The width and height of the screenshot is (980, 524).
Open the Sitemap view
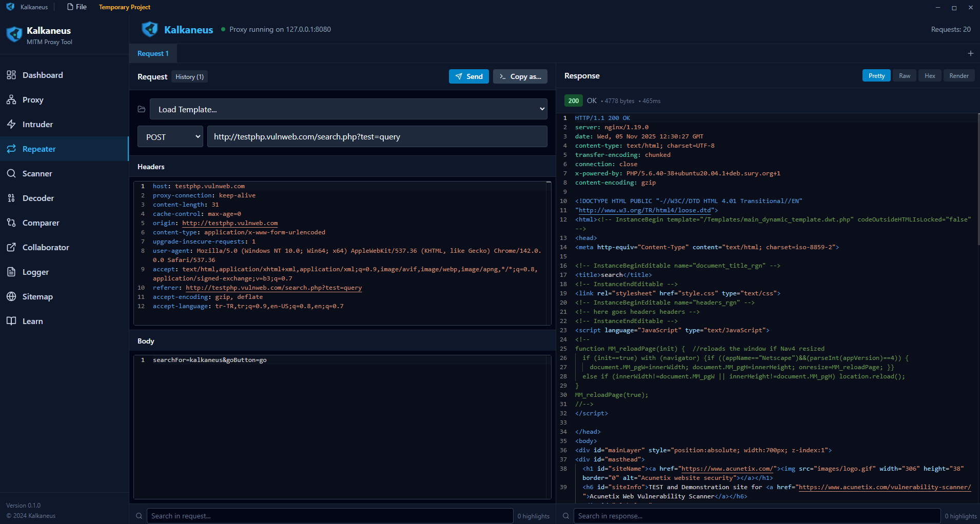pos(37,296)
